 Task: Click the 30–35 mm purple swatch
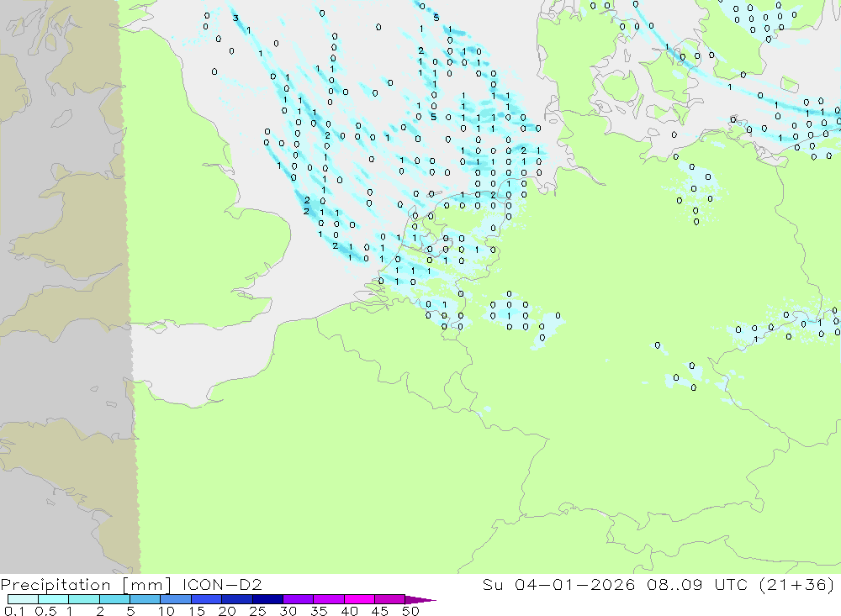tap(299, 599)
